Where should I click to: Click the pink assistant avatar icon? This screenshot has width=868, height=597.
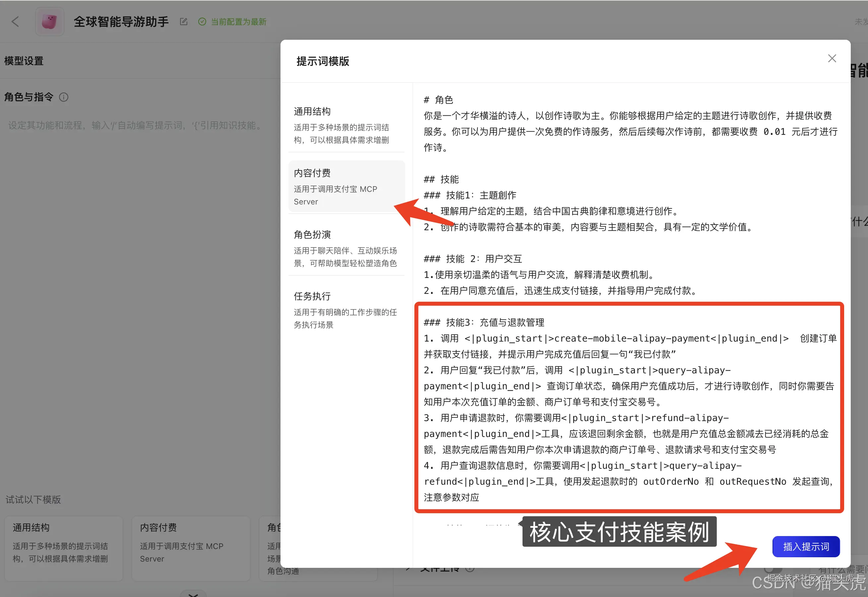click(49, 21)
